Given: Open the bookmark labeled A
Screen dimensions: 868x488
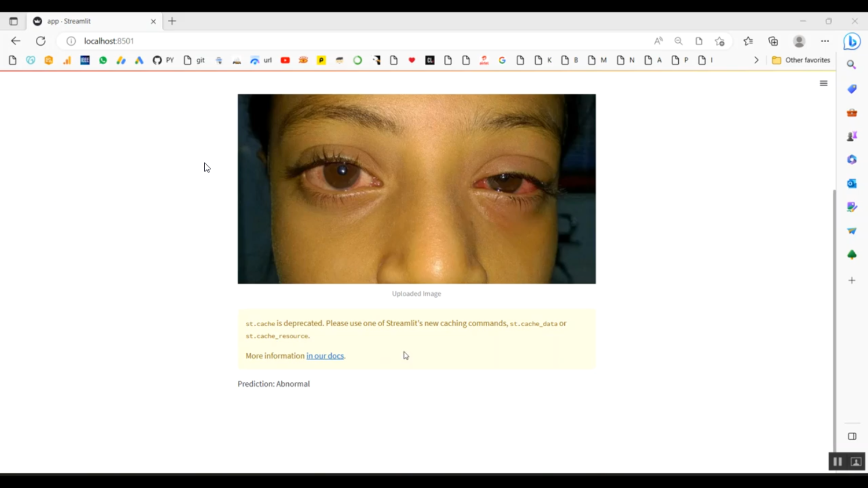Looking at the screenshot, I should [653, 60].
